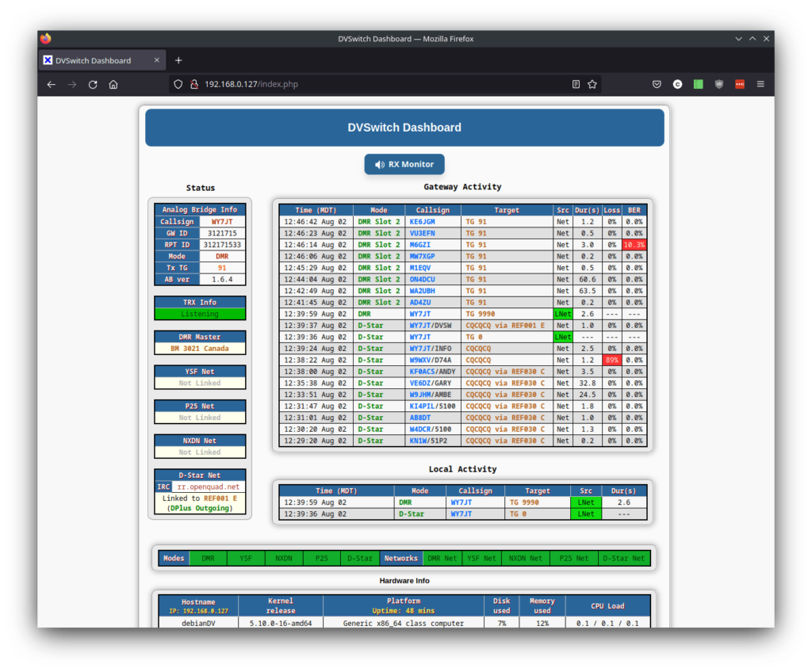Click the Firefox logo in the title bar
This screenshot has height=672, width=812.
(45, 38)
